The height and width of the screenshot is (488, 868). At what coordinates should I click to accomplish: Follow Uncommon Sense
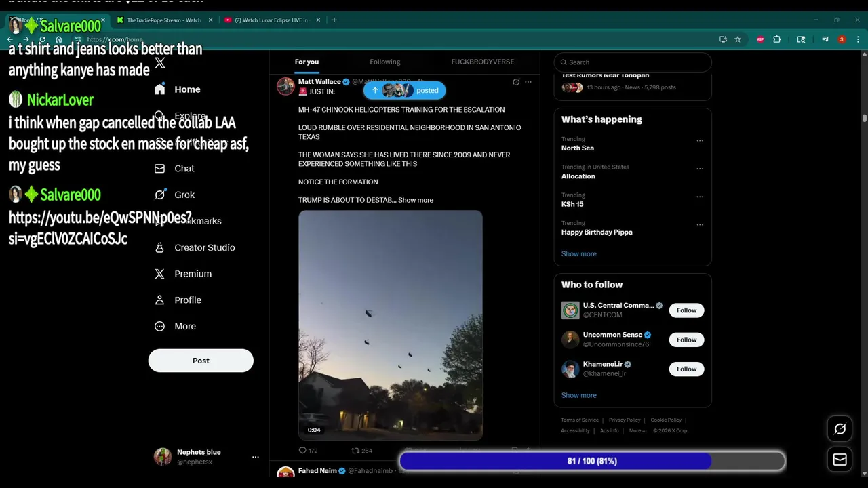coord(686,340)
